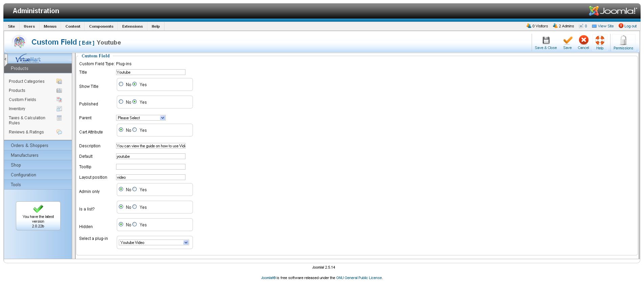
Task: Collapse the sidebar with the left arrow handle
Action: click(x=5, y=59)
